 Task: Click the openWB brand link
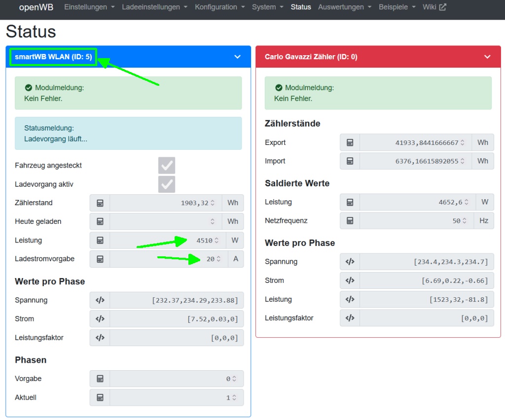(x=36, y=7)
